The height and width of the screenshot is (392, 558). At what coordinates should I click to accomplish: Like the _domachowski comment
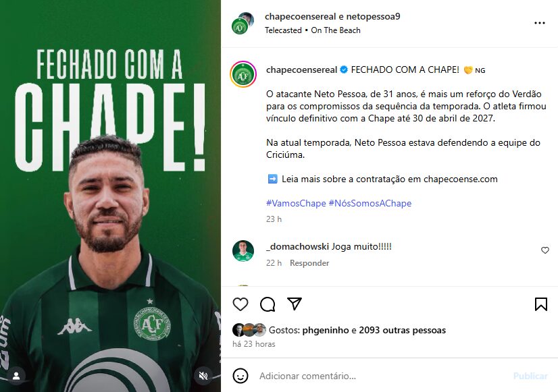[x=545, y=250]
